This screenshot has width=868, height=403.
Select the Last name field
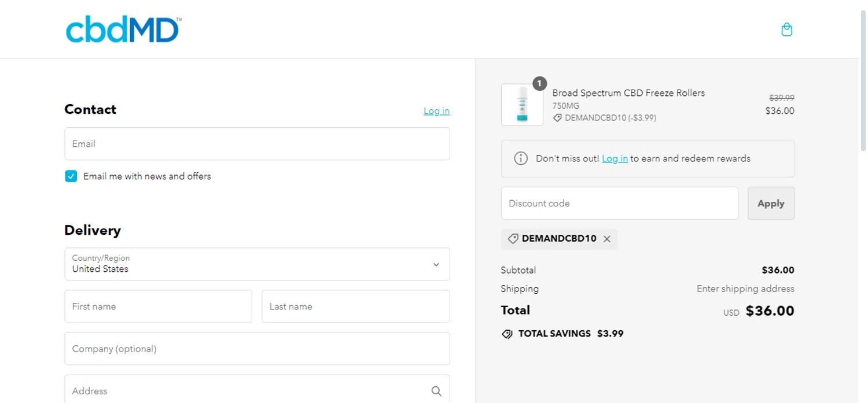pyautogui.click(x=355, y=306)
